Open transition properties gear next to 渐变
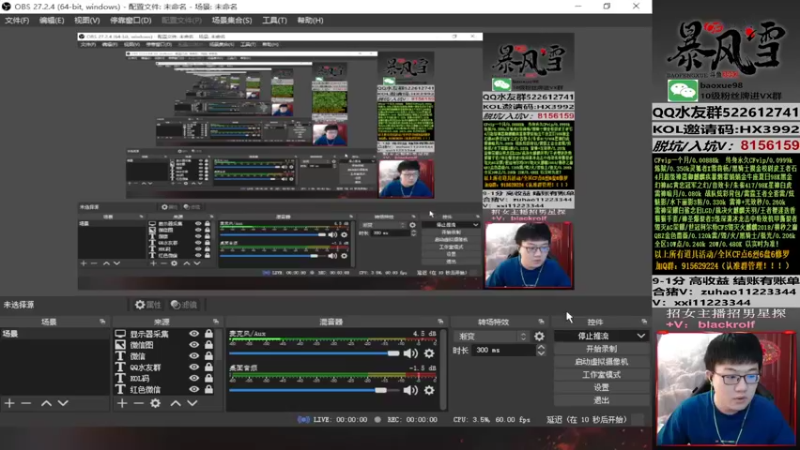800x450 pixels. click(x=539, y=336)
